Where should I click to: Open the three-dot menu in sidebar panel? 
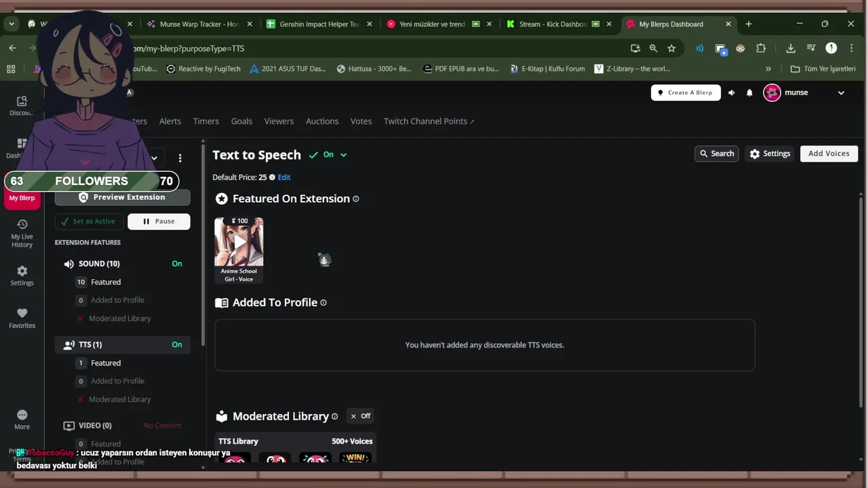tap(180, 158)
